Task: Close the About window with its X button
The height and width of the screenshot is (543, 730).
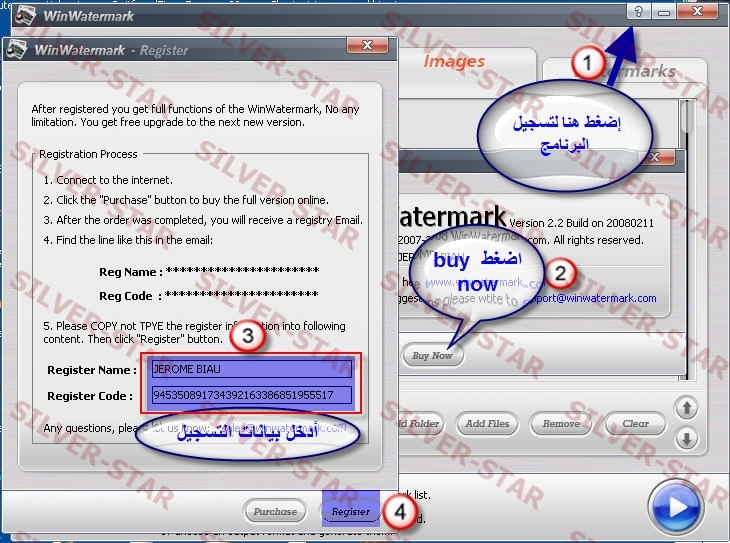Action: (656, 157)
